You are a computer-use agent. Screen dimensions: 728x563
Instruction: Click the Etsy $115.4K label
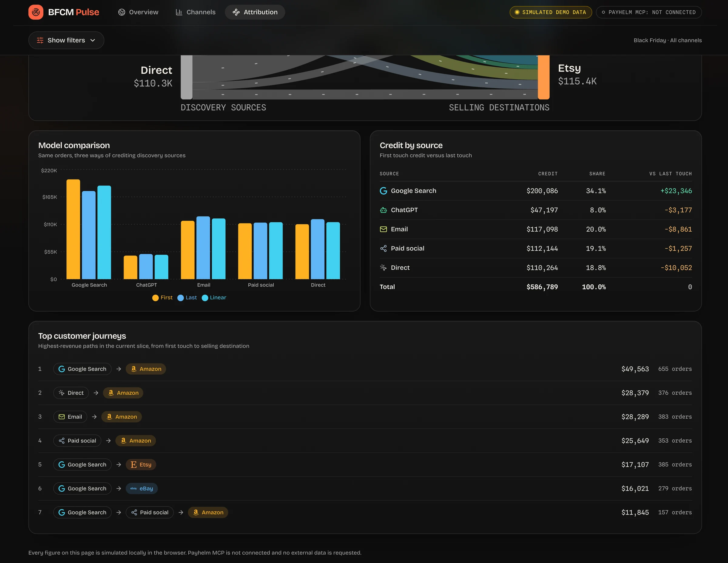(577, 81)
